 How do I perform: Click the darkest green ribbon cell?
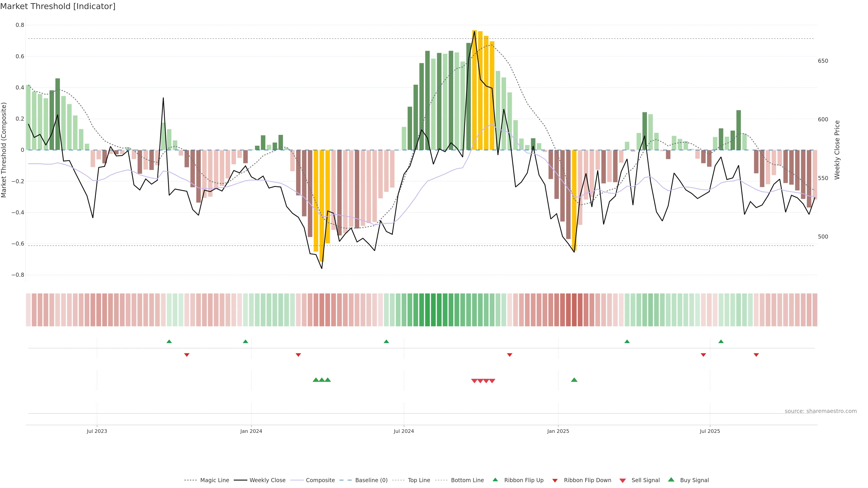[427, 310]
